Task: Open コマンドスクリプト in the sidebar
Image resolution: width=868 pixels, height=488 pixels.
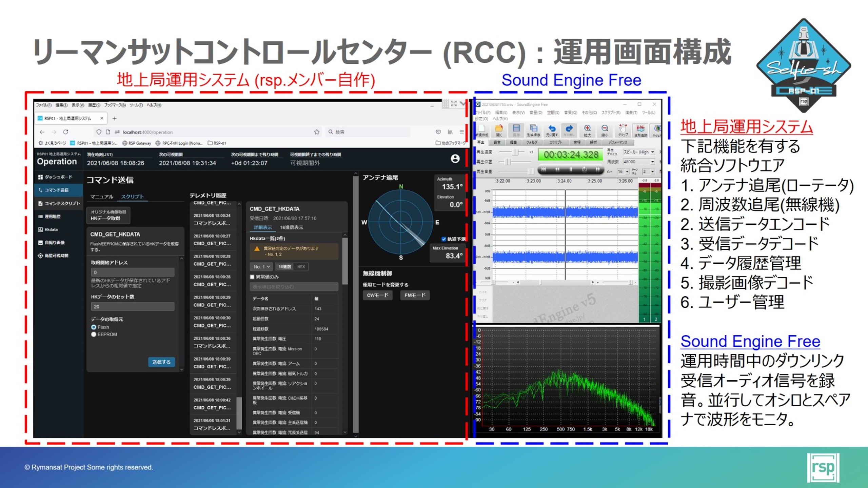Action: click(x=59, y=203)
